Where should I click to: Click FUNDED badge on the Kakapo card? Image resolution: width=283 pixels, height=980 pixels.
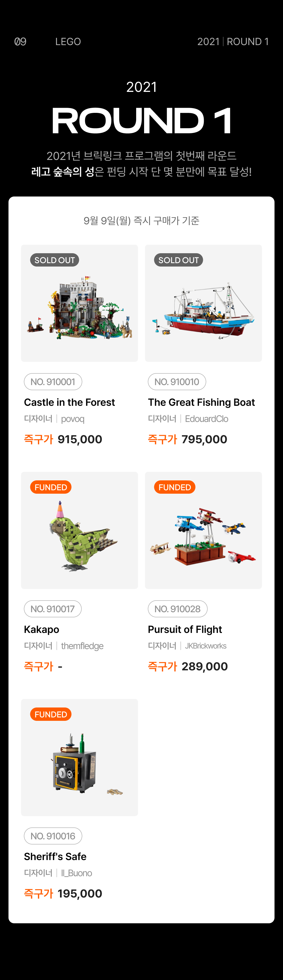51,487
